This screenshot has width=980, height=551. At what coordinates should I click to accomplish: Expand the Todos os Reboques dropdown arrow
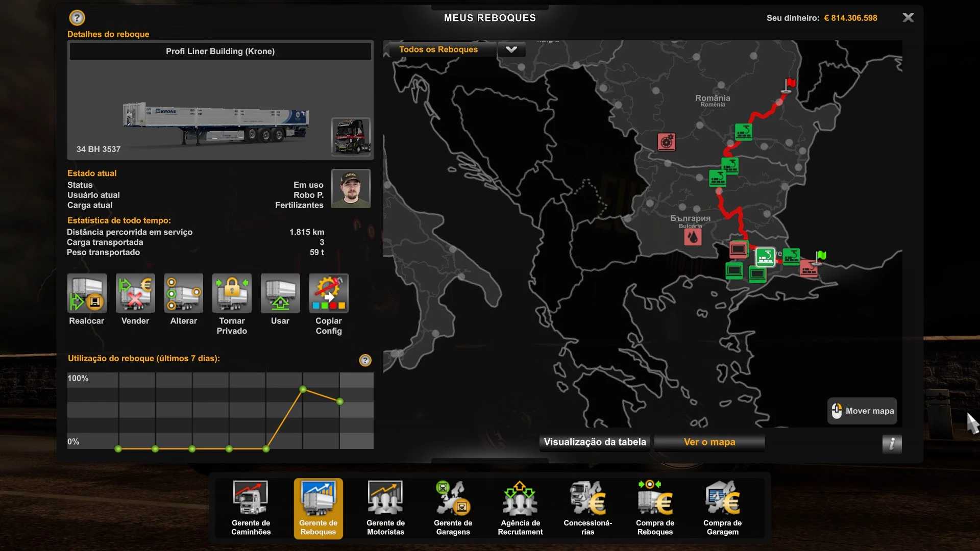point(511,49)
